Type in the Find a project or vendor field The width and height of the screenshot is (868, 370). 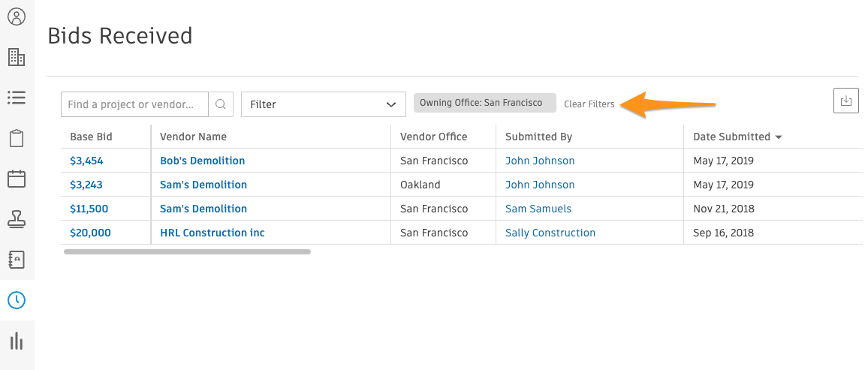[x=135, y=104]
